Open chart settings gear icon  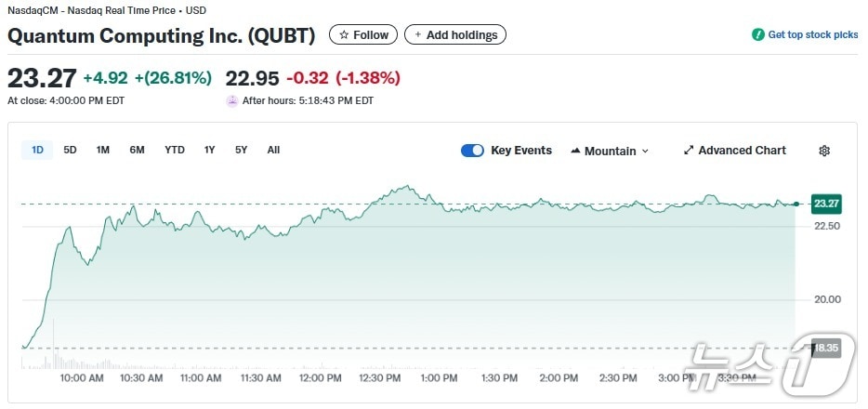point(824,151)
